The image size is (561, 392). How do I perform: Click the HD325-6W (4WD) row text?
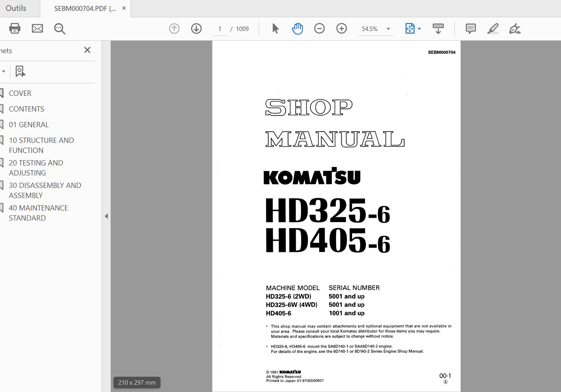coord(292,305)
